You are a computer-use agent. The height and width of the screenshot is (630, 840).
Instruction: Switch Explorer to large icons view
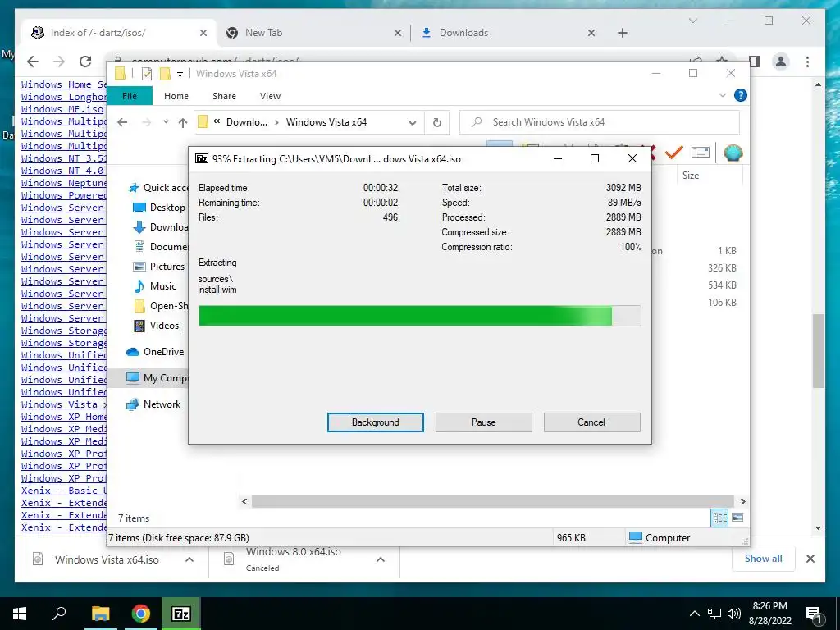(737, 518)
